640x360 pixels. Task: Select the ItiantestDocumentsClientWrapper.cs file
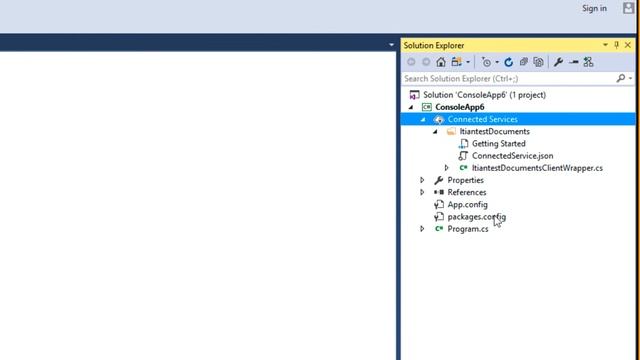537,168
